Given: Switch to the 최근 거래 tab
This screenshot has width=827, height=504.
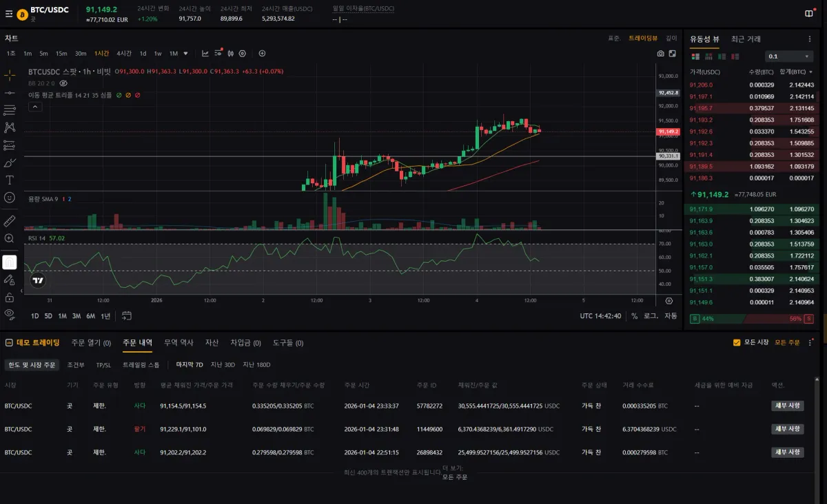Looking at the screenshot, I should click(746, 39).
